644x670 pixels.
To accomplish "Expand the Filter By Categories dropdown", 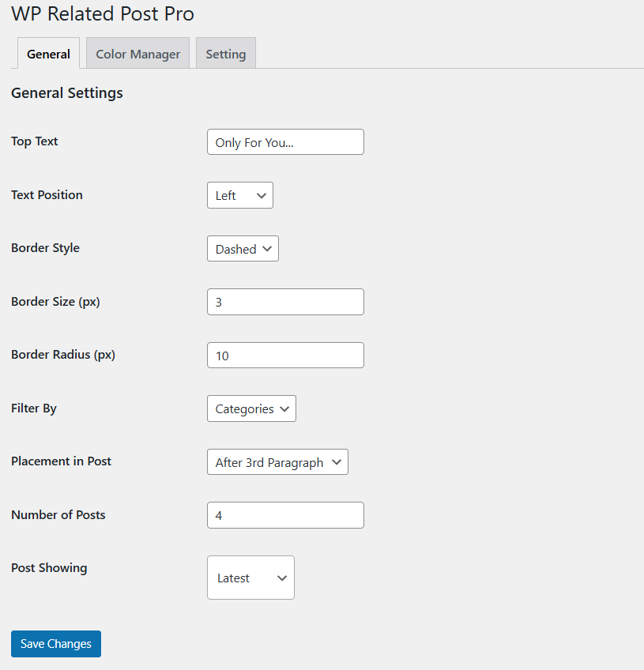I will point(251,408).
